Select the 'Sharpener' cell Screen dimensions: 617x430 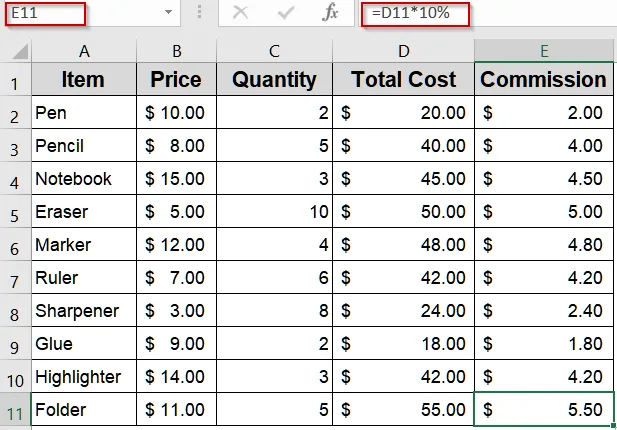[84, 311]
